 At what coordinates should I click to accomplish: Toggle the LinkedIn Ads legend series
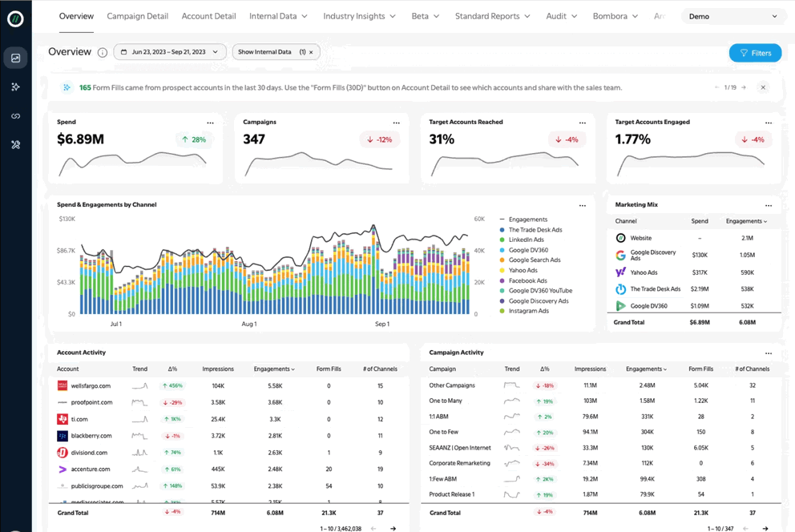coord(526,240)
